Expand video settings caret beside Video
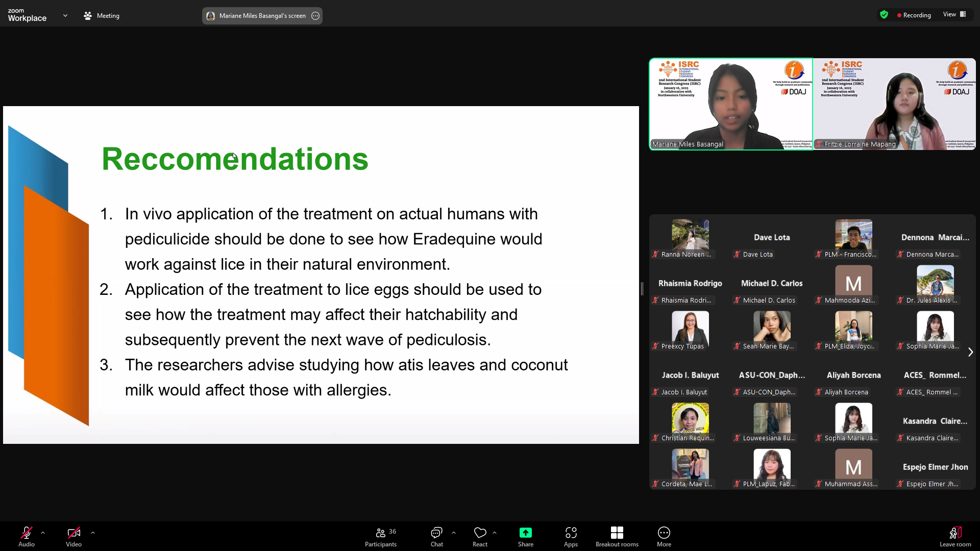980x551 pixels. pyautogui.click(x=93, y=533)
